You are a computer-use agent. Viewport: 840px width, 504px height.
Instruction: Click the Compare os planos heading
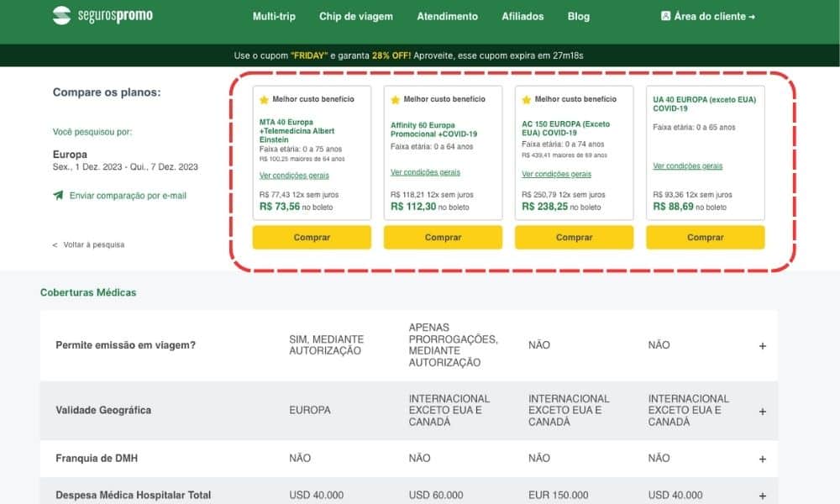pyautogui.click(x=107, y=92)
